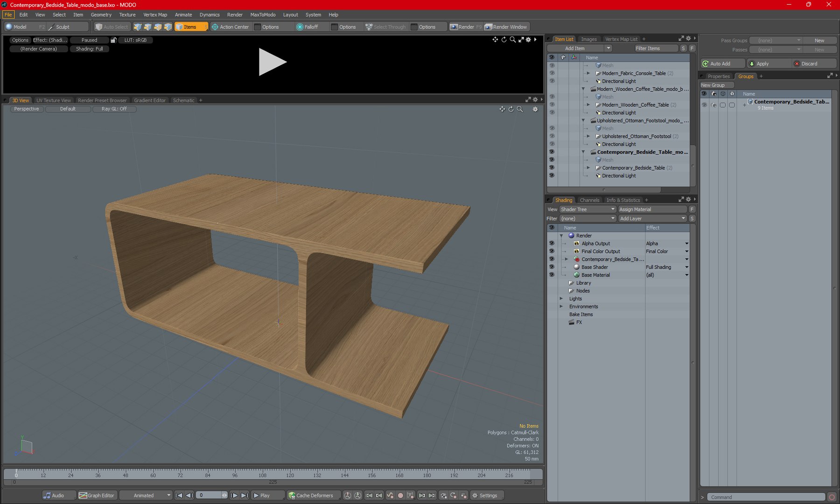Expand Lights in Shader Tree
Screen dimensions: 840x504
click(561, 299)
